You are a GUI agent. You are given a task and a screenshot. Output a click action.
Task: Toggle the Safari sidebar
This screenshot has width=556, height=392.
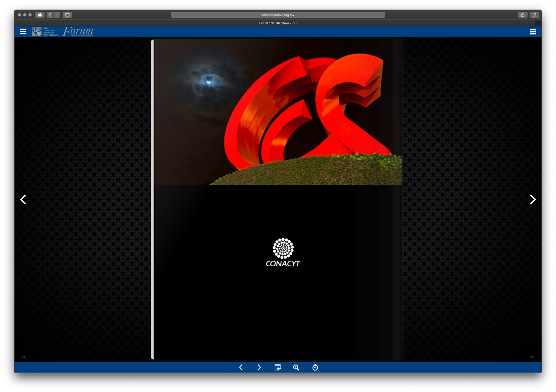click(x=67, y=15)
